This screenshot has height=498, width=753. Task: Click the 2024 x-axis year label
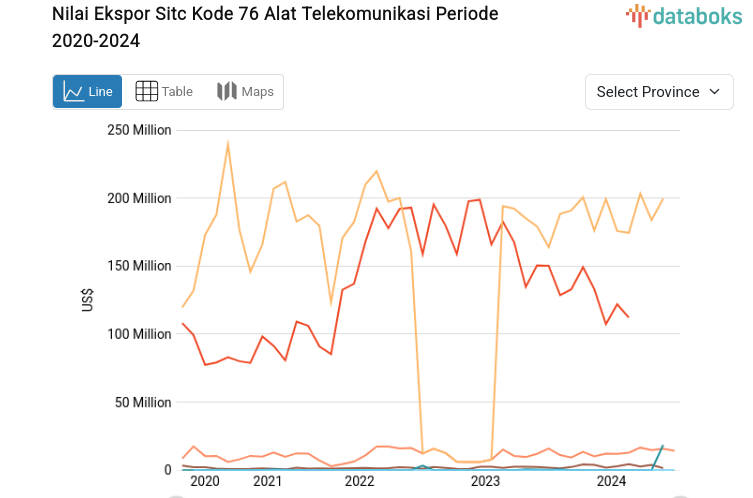(611, 481)
